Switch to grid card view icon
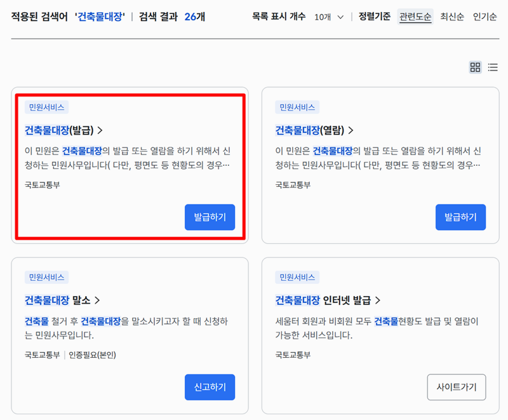Viewport: 508px width, 420px height. tap(475, 67)
